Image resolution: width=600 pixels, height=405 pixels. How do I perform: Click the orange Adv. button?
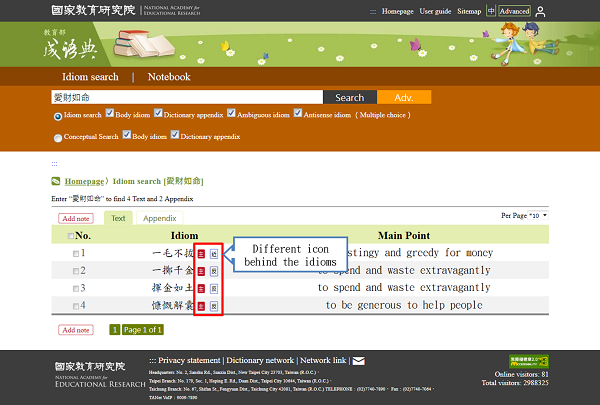pos(404,98)
